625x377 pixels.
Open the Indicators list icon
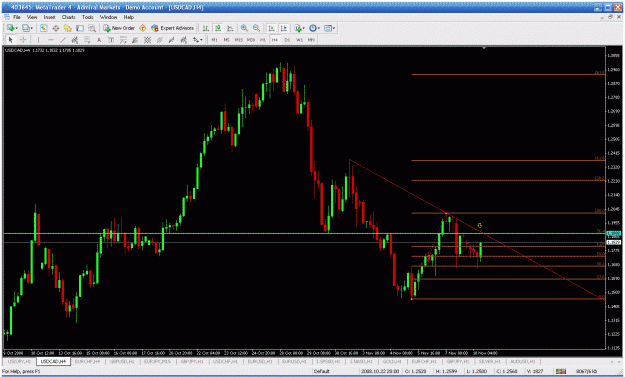coord(298,28)
